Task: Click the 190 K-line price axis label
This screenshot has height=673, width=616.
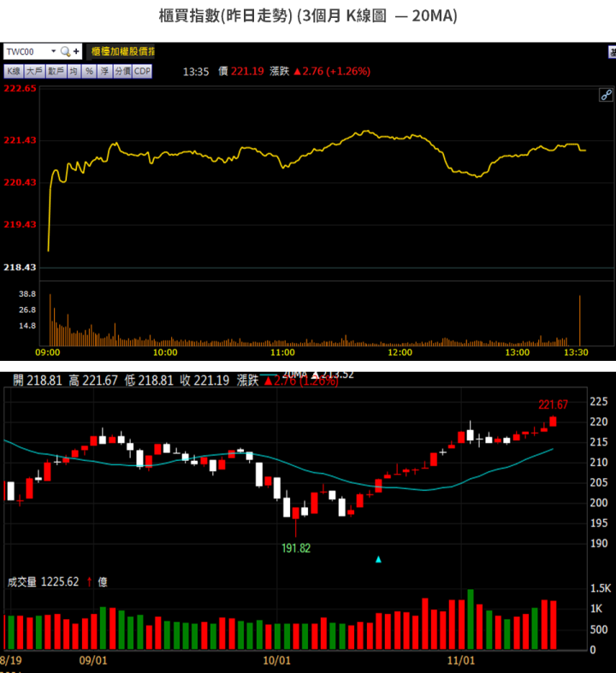Action: (598, 544)
